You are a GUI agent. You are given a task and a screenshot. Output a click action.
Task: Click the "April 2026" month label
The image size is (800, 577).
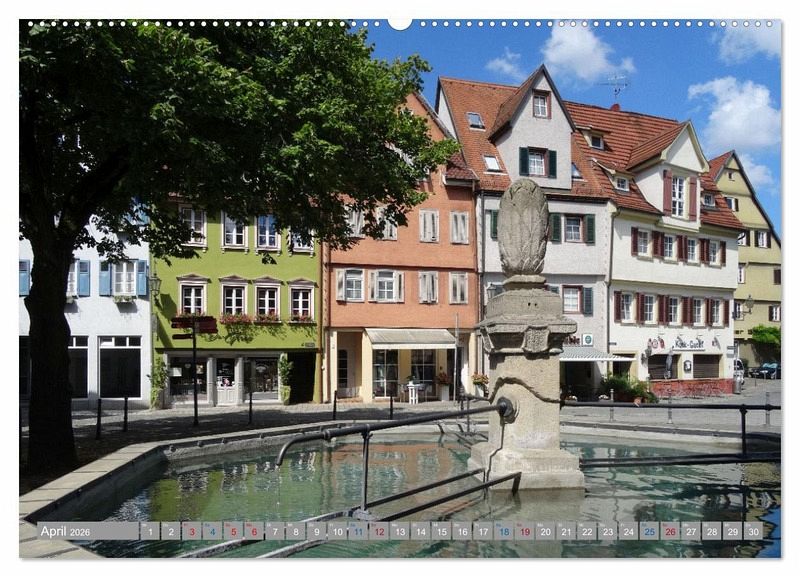tap(65, 531)
